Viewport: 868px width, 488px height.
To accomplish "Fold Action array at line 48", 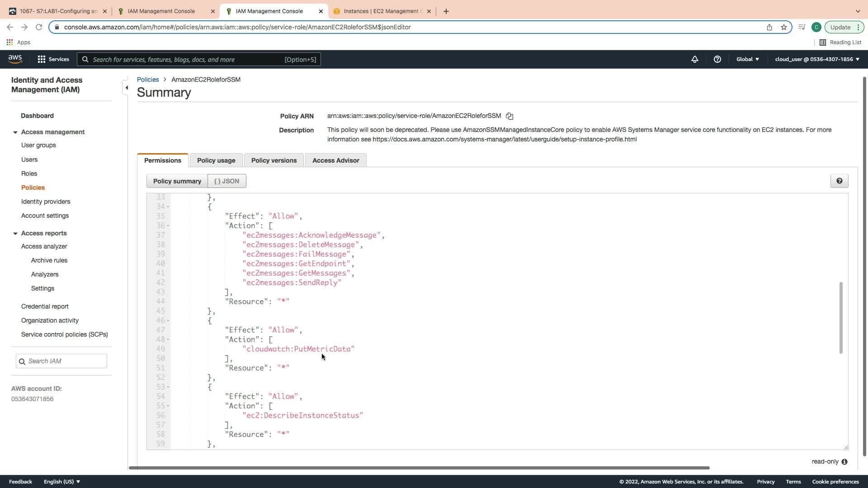I will coord(168,339).
